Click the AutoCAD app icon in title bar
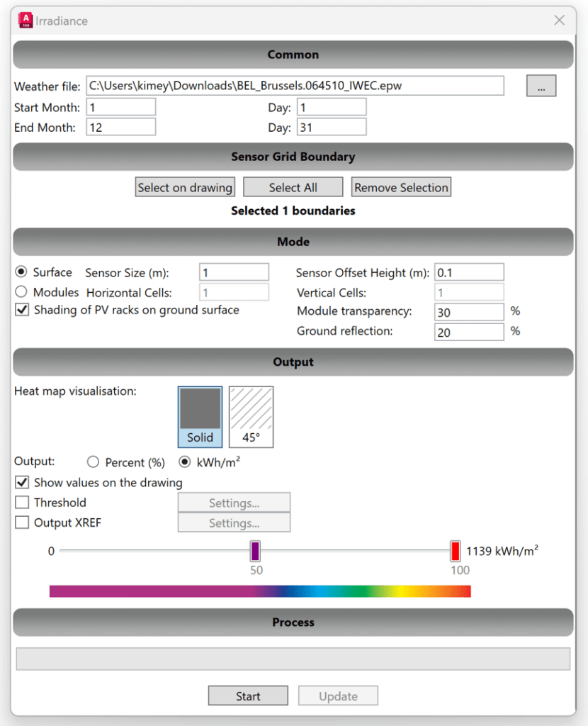This screenshot has height=726, width=588. 26,21
